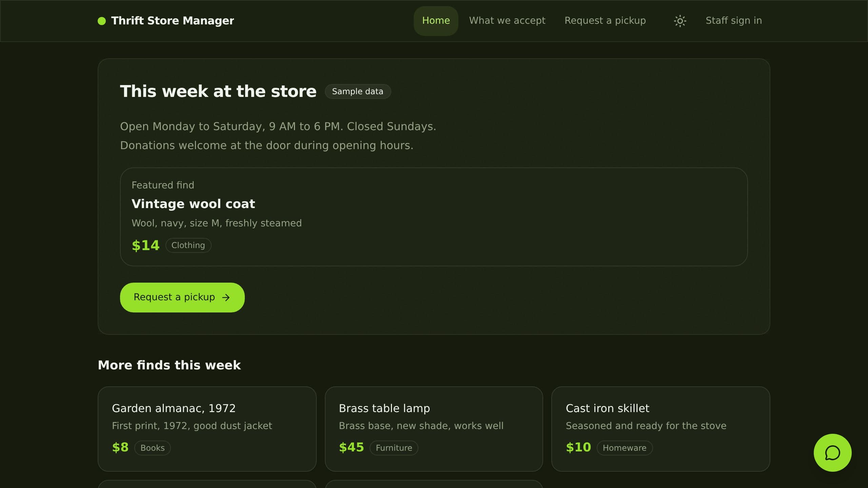This screenshot has width=868, height=488.
Task: Click the Furniture category tag
Action: coord(394,448)
